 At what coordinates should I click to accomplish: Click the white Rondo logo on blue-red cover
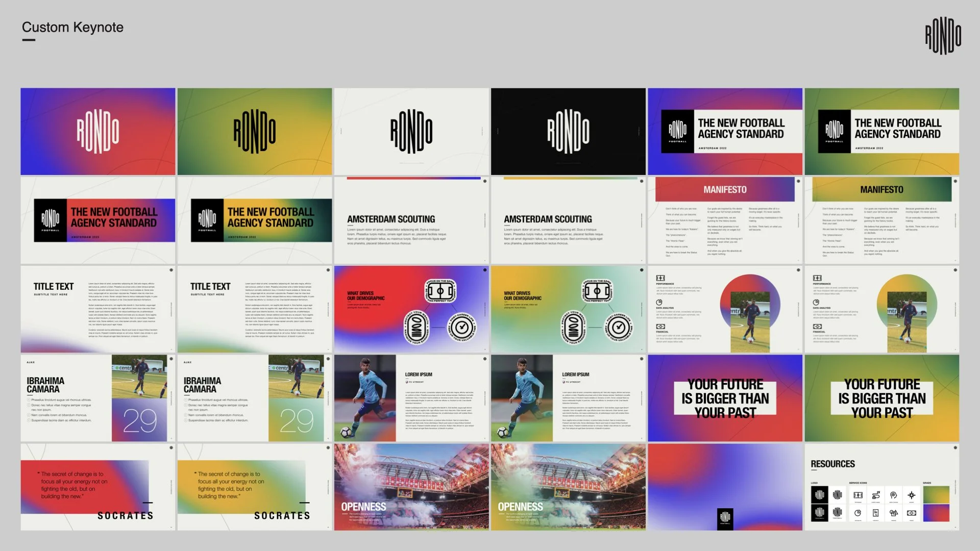pyautogui.click(x=97, y=131)
